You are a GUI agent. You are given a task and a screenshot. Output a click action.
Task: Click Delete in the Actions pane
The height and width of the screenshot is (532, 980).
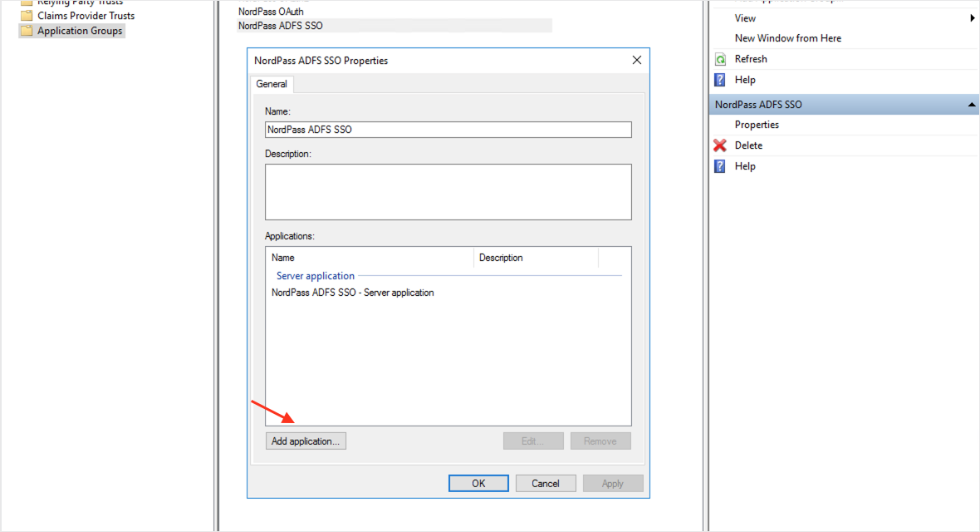tap(749, 145)
